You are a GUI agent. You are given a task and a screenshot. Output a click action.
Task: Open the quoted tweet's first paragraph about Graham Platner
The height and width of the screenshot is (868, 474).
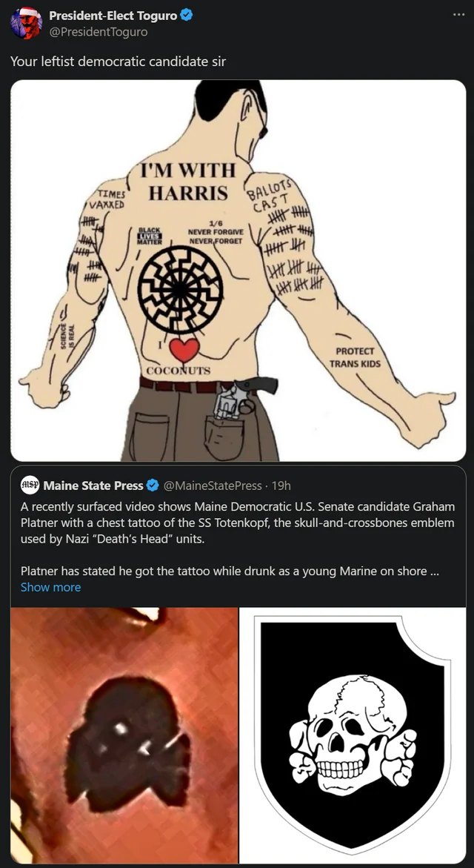tap(237, 522)
